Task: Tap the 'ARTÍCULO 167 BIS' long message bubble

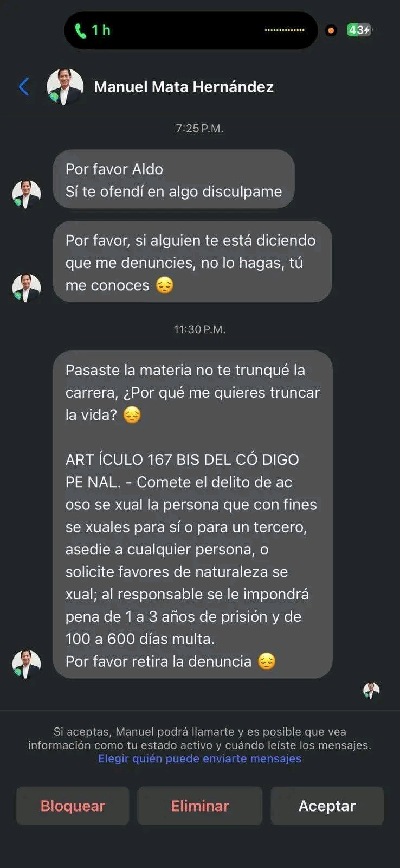Action: click(x=192, y=514)
